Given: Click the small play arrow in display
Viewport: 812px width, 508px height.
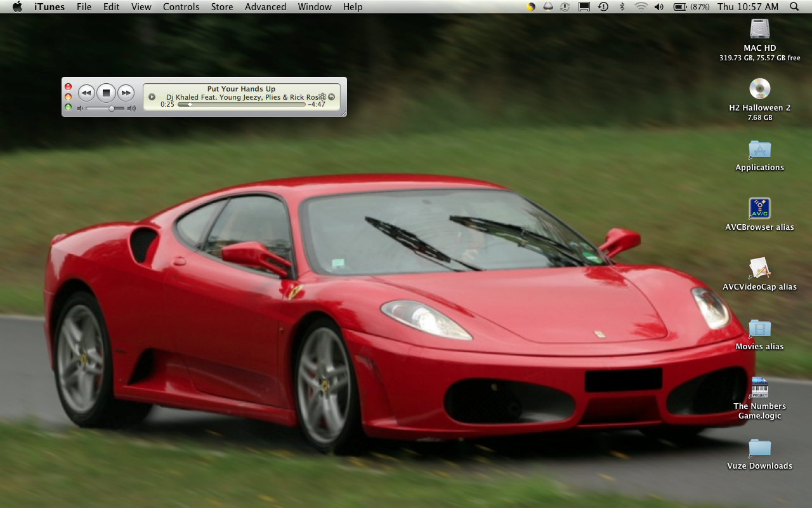Looking at the screenshot, I should click(x=152, y=97).
